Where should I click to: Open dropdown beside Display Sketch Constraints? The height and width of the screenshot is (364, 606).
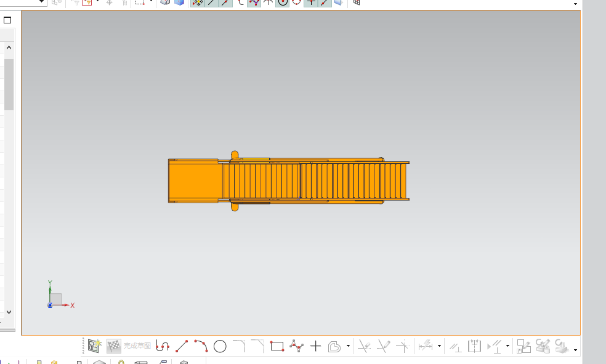(x=507, y=346)
